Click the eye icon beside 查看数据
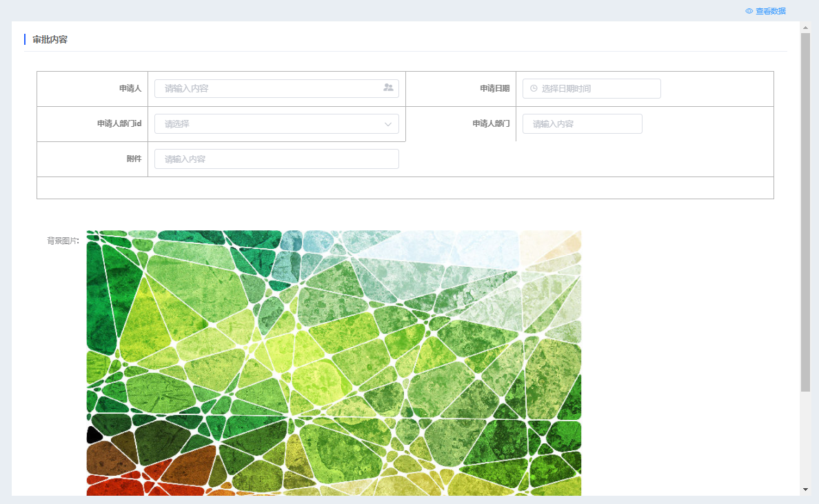 tap(749, 11)
